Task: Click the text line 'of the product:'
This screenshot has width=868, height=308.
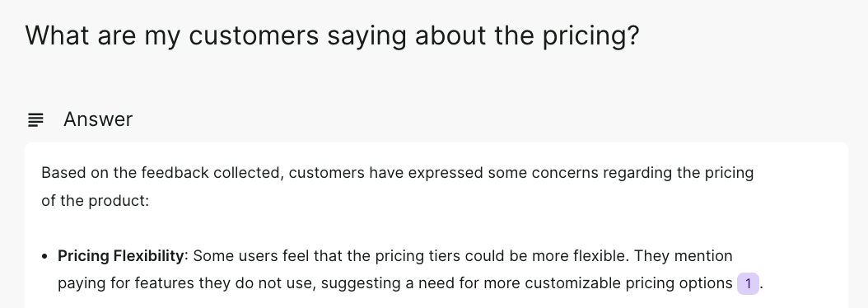Action: click(96, 201)
